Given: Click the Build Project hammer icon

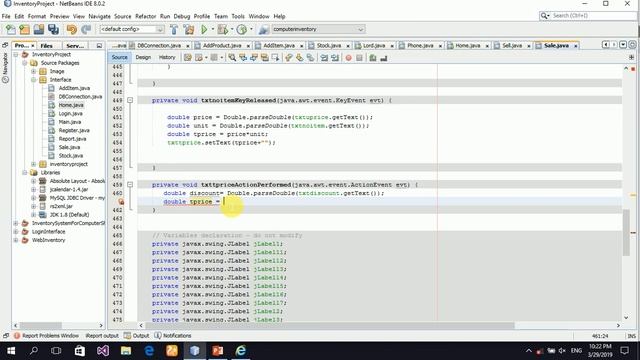Looking at the screenshot, I should pyautogui.click(x=174, y=29).
